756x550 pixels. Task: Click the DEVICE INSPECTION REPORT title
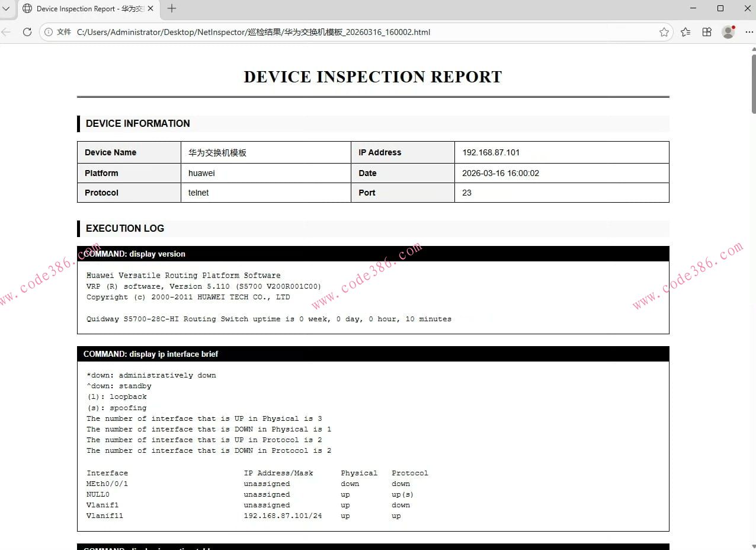pyautogui.click(x=373, y=76)
